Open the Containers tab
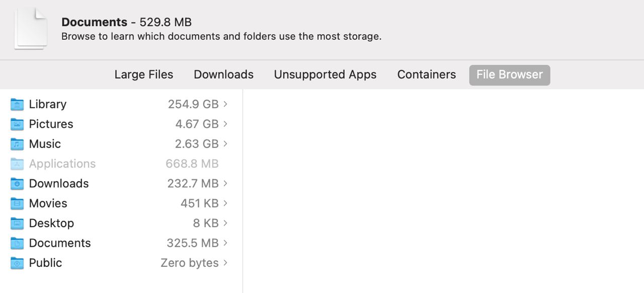This screenshot has width=644, height=293. coord(427,75)
